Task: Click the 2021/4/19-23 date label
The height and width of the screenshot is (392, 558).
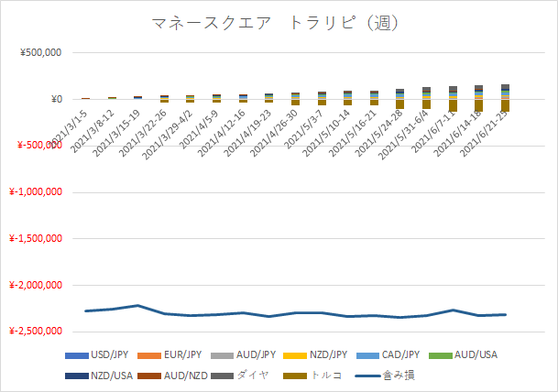Action: point(247,134)
